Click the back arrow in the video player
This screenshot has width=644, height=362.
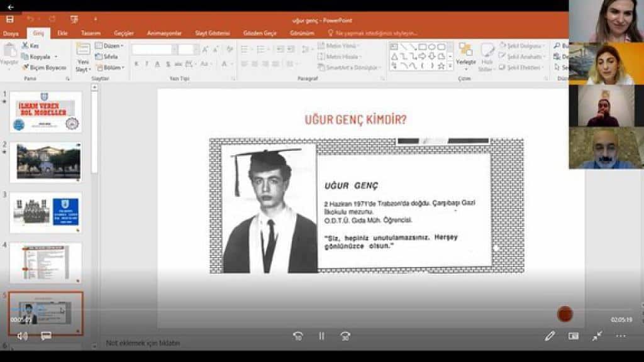10,7
